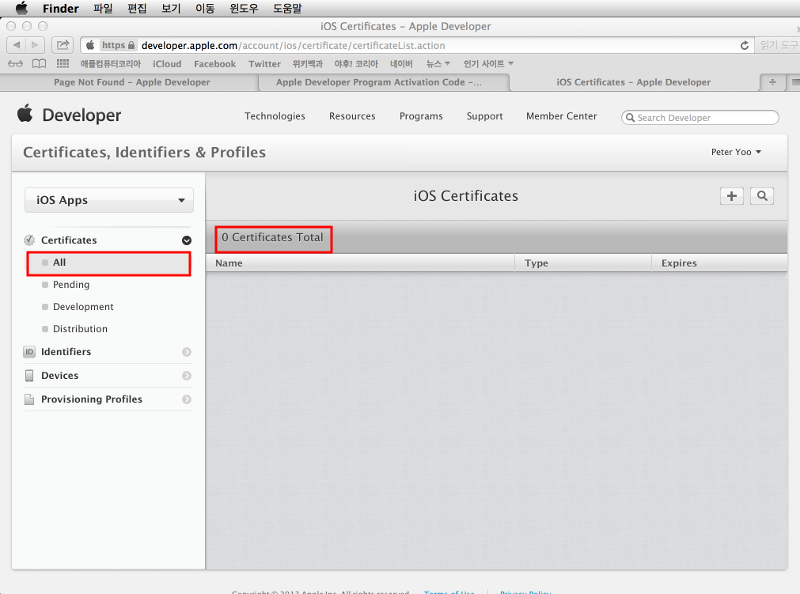Open Resources in developer navigation
The height and width of the screenshot is (594, 800).
pyautogui.click(x=352, y=116)
